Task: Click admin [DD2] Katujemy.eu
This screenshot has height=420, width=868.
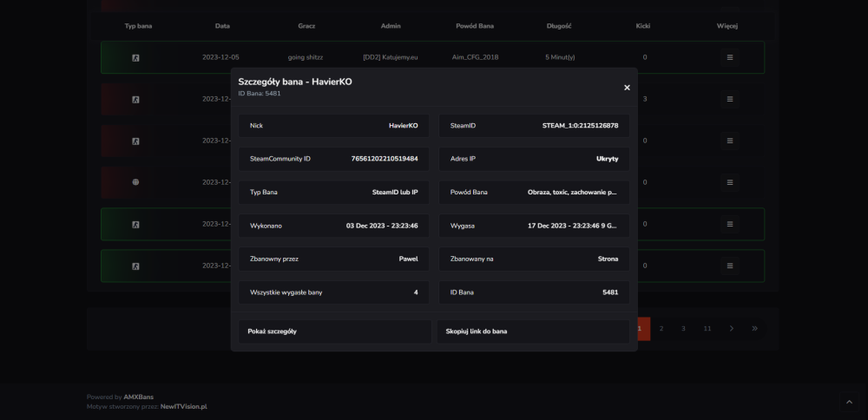Action: tap(391, 57)
